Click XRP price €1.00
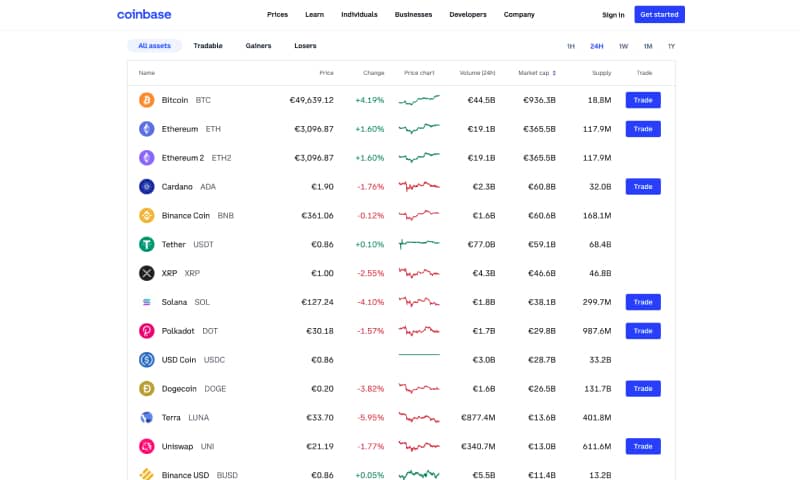The image size is (800, 480). [x=322, y=273]
